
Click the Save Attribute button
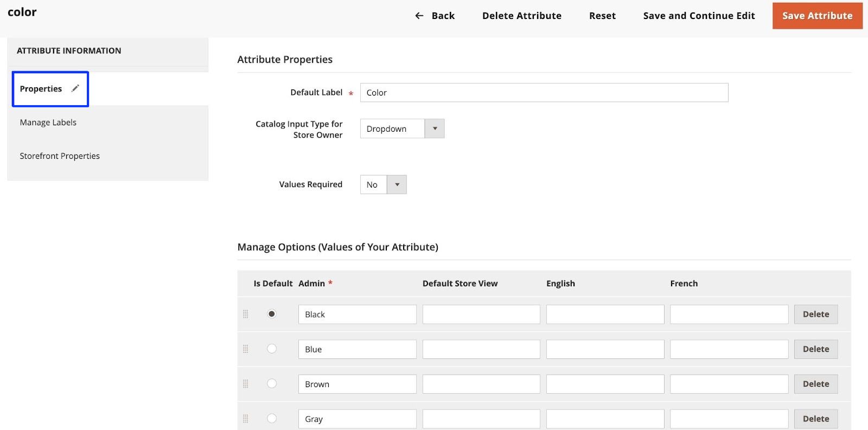(817, 16)
